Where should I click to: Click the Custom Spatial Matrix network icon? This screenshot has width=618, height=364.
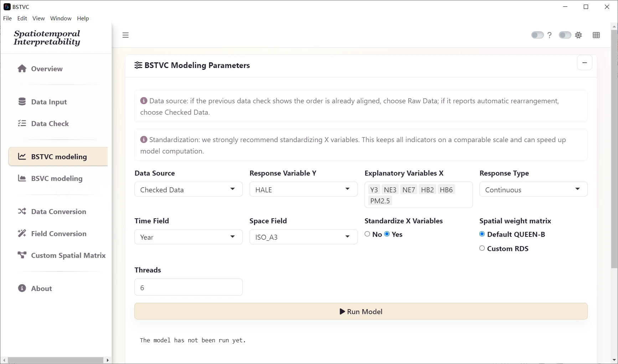[22, 255]
